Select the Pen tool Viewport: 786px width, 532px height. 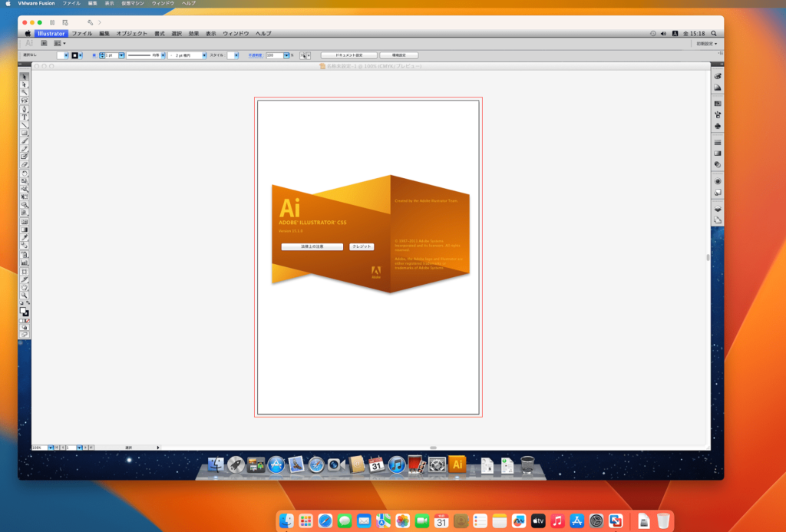24,109
